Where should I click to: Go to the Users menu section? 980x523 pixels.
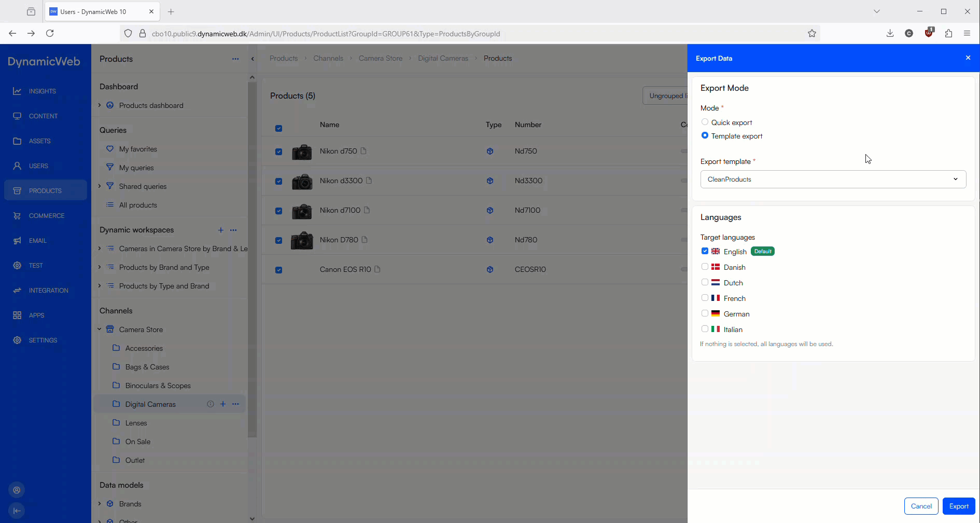tap(38, 166)
